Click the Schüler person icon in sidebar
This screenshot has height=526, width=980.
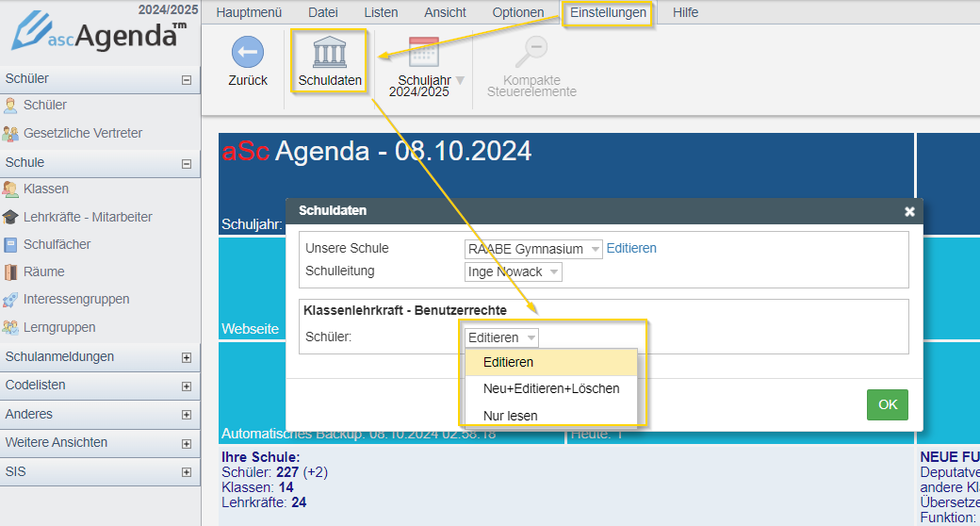[10, 105]
